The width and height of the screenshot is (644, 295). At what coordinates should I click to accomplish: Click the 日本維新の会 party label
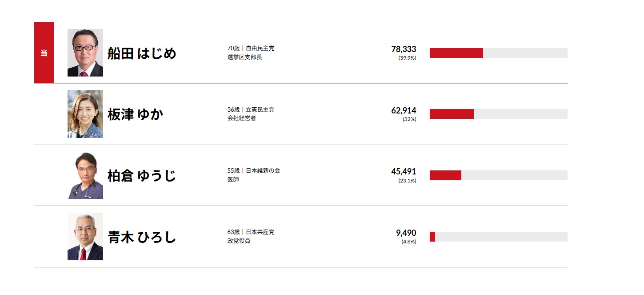click(x=263, y=170)
